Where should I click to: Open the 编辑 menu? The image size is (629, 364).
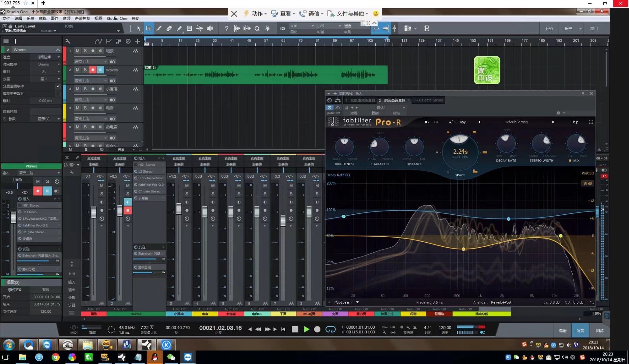[18, 19]
